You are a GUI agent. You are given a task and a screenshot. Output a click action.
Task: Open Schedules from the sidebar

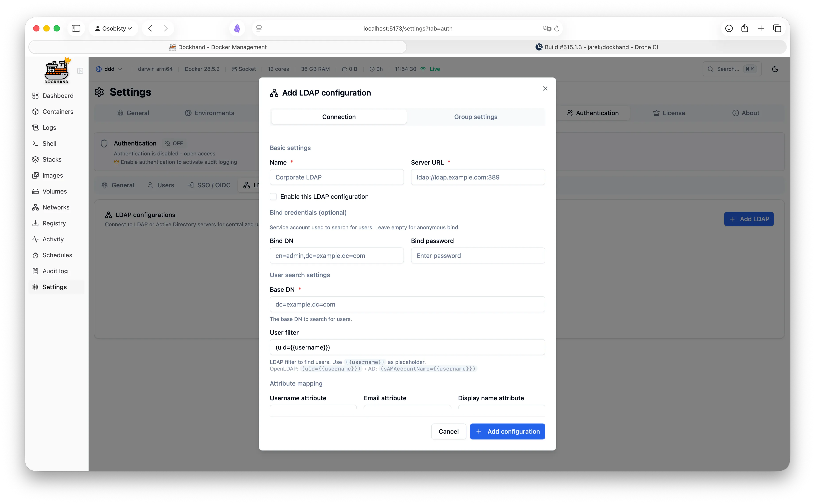(x=57, y=255)
